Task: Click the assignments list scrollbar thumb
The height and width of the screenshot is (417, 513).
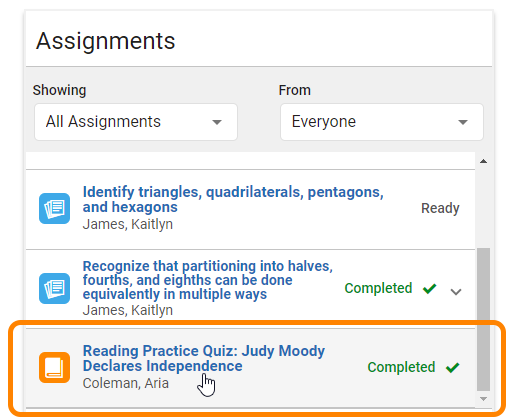Action: tap(483, 319)
